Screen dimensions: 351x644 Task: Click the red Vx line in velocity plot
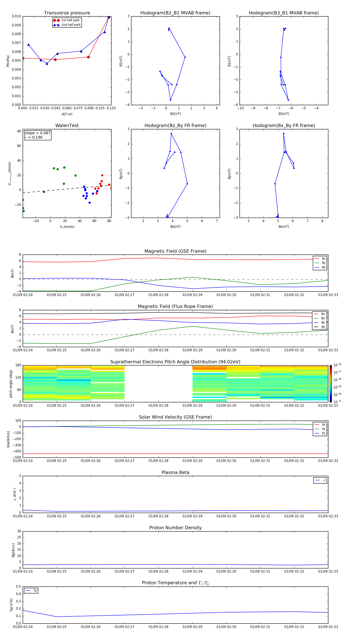(x=175, y=454)
